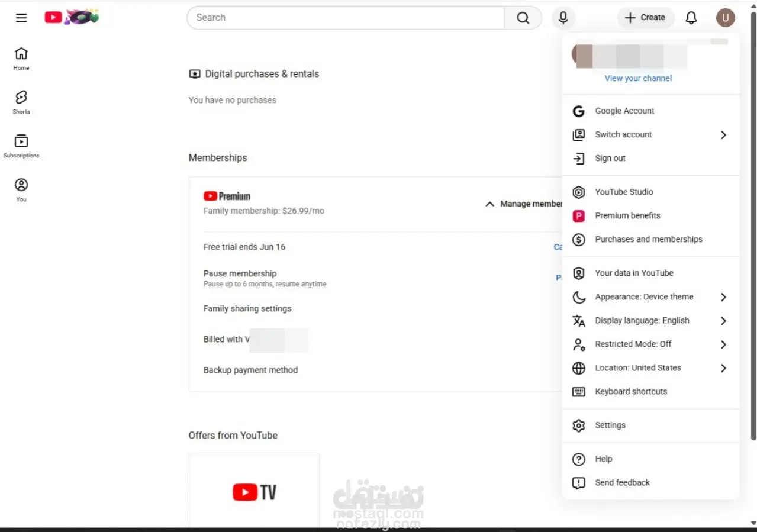Open Subscriptions from the sidebar
Image resolution: width=757 pixels, height=532 pixels.
click(x=21, y=146)
